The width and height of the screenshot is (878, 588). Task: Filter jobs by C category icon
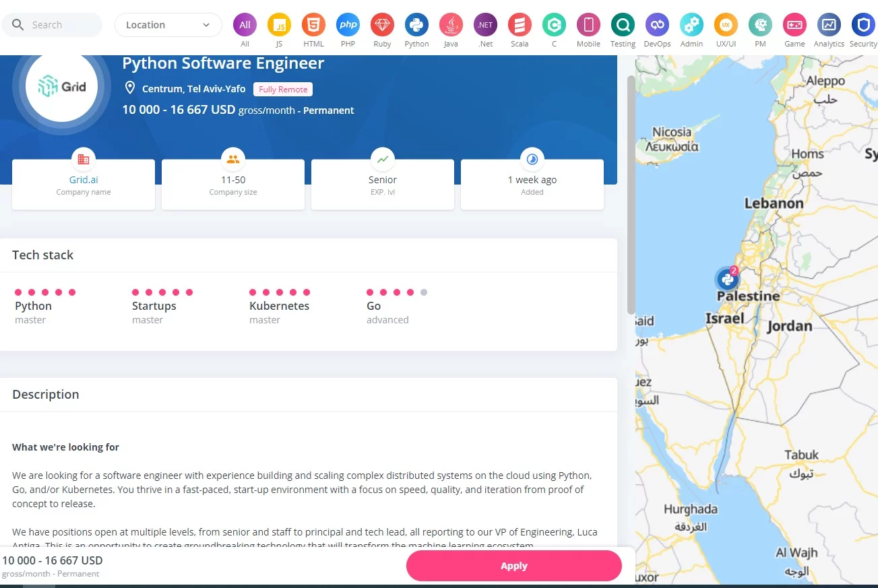click(554, 25)
